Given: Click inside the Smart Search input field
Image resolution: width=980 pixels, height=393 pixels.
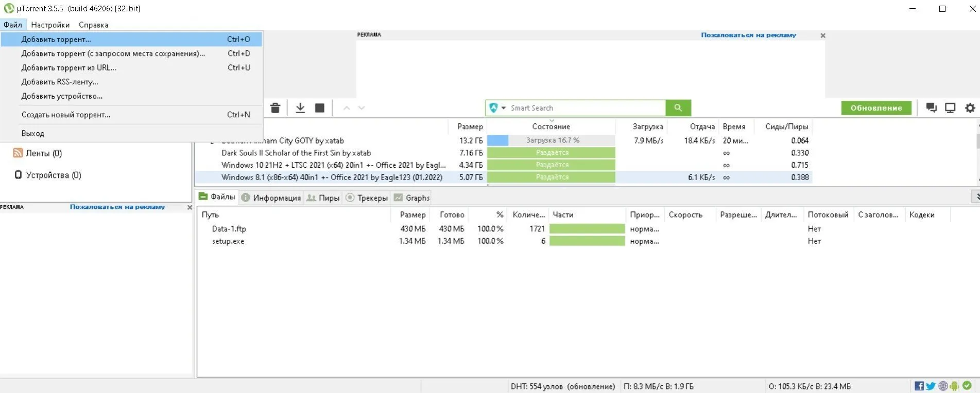Looking at the screenshot, I should (586, 108).
